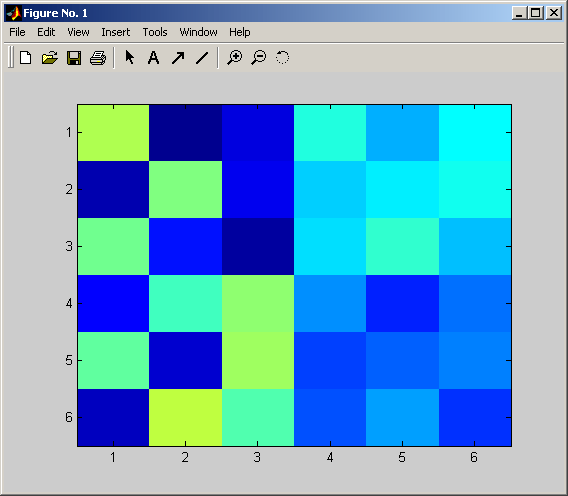Open the Insert menu
The image size is (568, 496).
[116, 32]
